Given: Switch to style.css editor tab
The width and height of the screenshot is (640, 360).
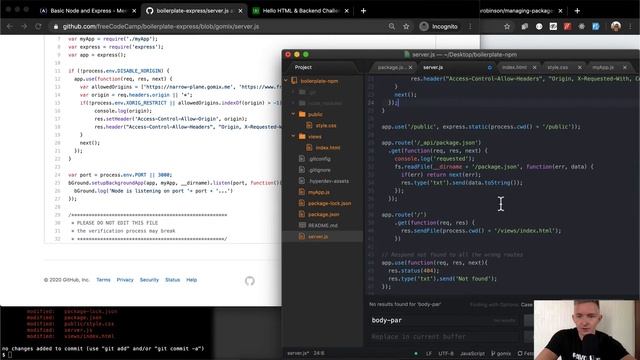Looking at the screenshot, I should tap(558, 67).
